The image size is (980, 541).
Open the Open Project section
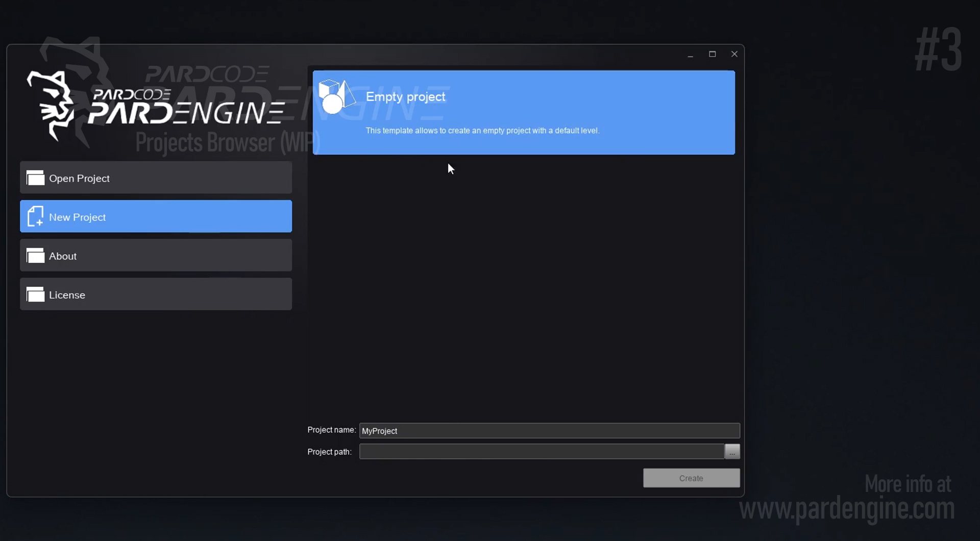(156, 178)
